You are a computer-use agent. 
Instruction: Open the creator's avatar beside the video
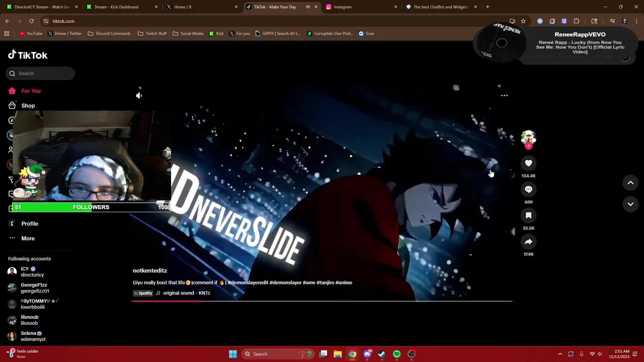pyautogui.click(x=528, y=137)
